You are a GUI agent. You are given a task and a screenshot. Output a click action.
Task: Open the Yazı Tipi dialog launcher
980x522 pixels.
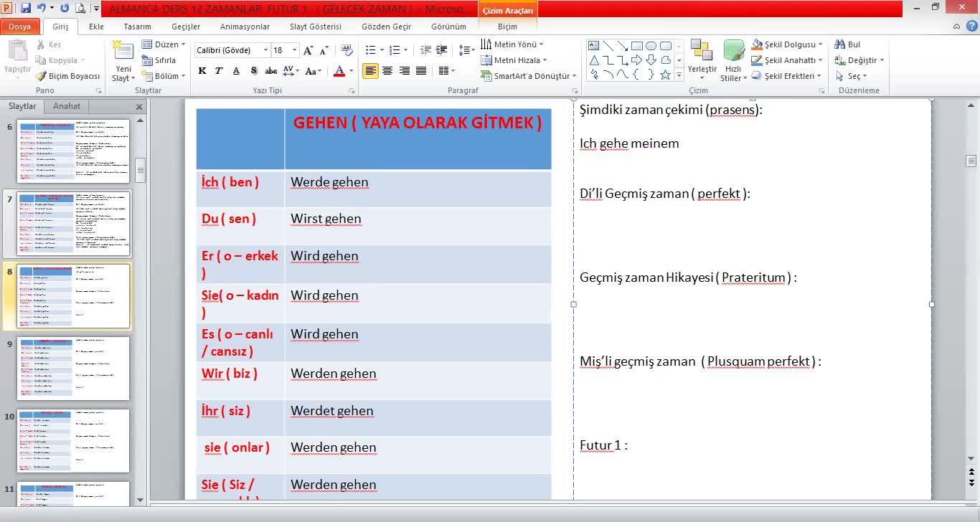pos(352,91)
